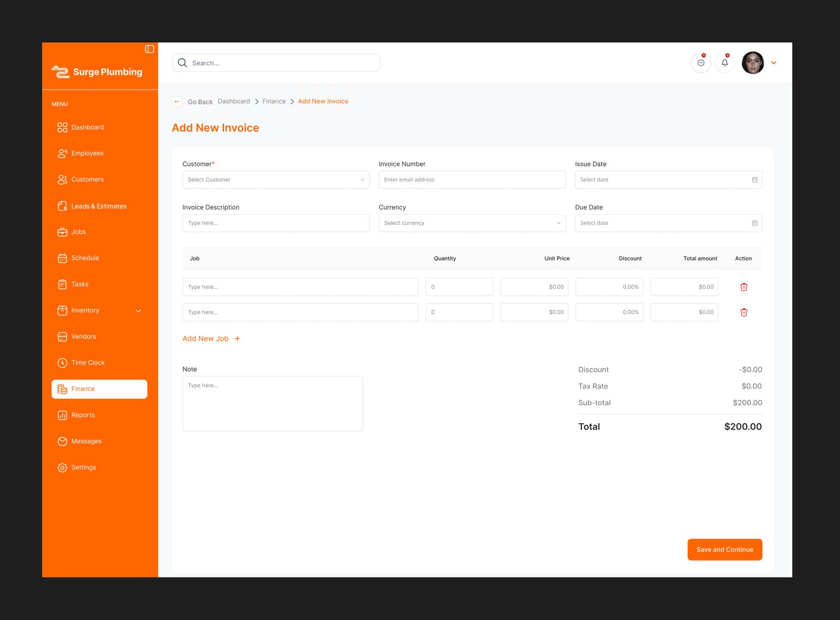The width and height of the screenshot is (840, 620).
Task: Focus the Invoice Number input field
Action: (472, 180)
